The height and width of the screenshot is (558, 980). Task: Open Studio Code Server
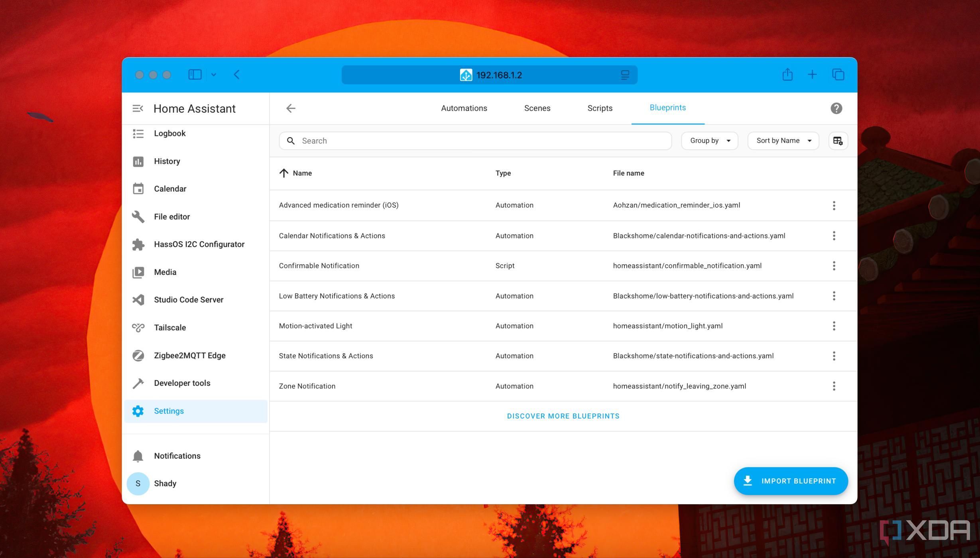click(x=195, y=300)
